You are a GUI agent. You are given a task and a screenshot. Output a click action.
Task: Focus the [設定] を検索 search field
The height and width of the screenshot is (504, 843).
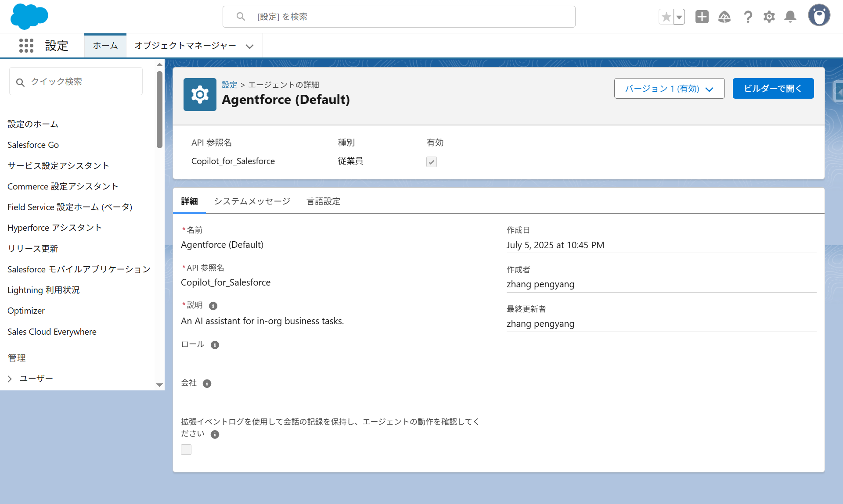pyautogui.click(x=399, y=17)
